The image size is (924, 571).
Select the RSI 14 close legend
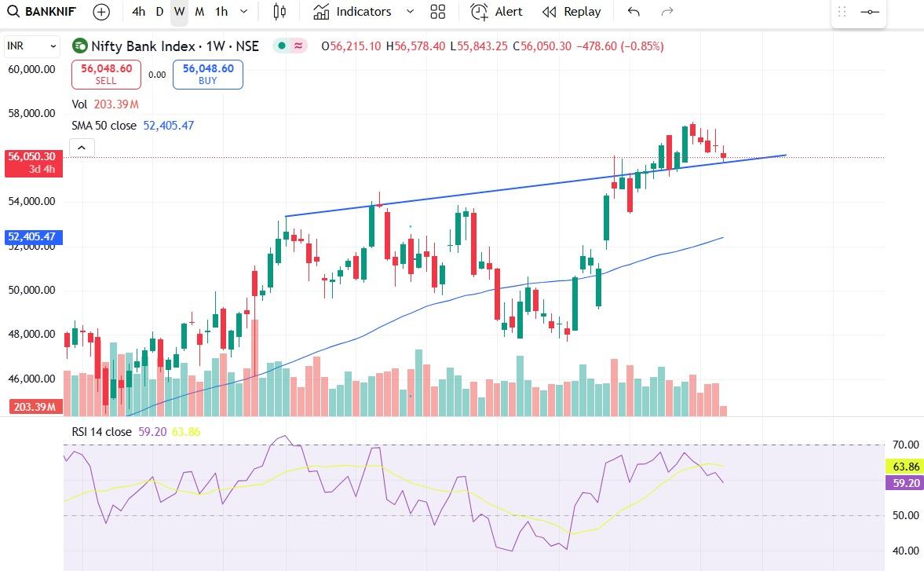[101, 432]
